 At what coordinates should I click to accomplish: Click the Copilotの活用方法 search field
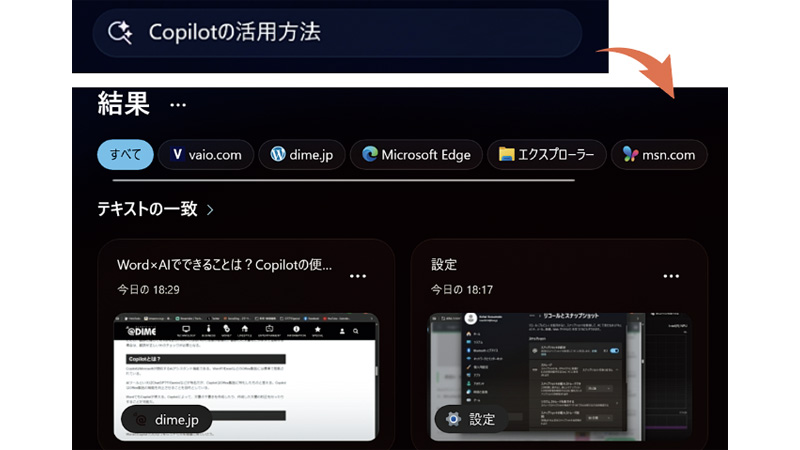coord(337,33)
